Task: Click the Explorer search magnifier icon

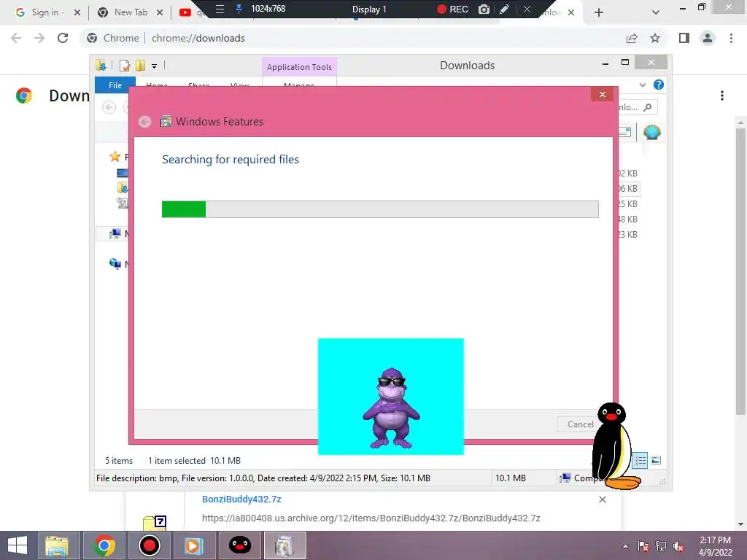Action: pyautogui.click(x=648, y=107)
